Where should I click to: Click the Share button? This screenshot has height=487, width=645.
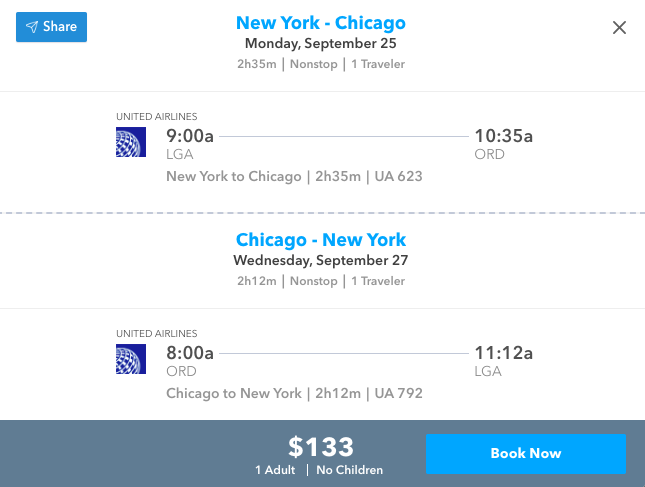click(52, 27)
